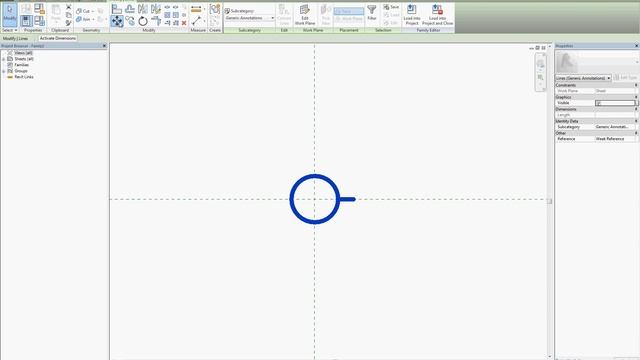Click the Activate Dimensions button
Screen dimensions: 640x360
point(58,38)
